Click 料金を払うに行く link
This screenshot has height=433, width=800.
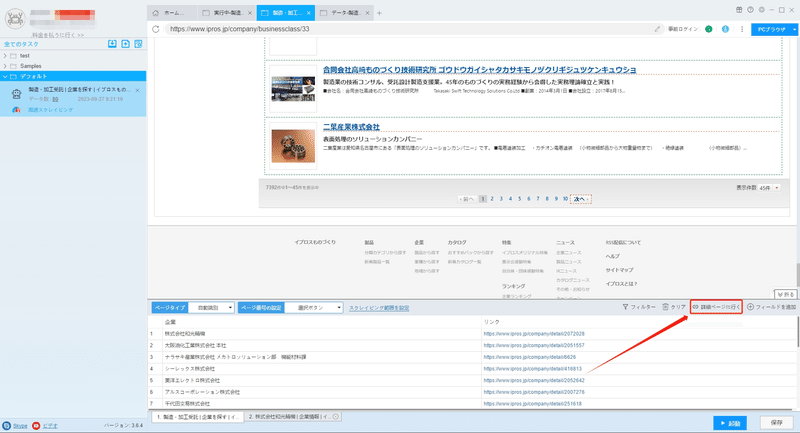pos(58,35)
